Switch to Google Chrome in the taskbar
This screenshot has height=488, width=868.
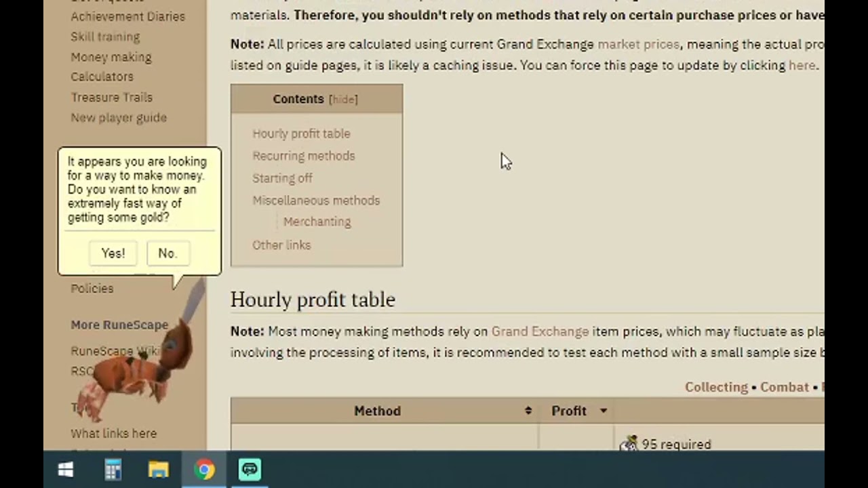[x=204, y=470]
